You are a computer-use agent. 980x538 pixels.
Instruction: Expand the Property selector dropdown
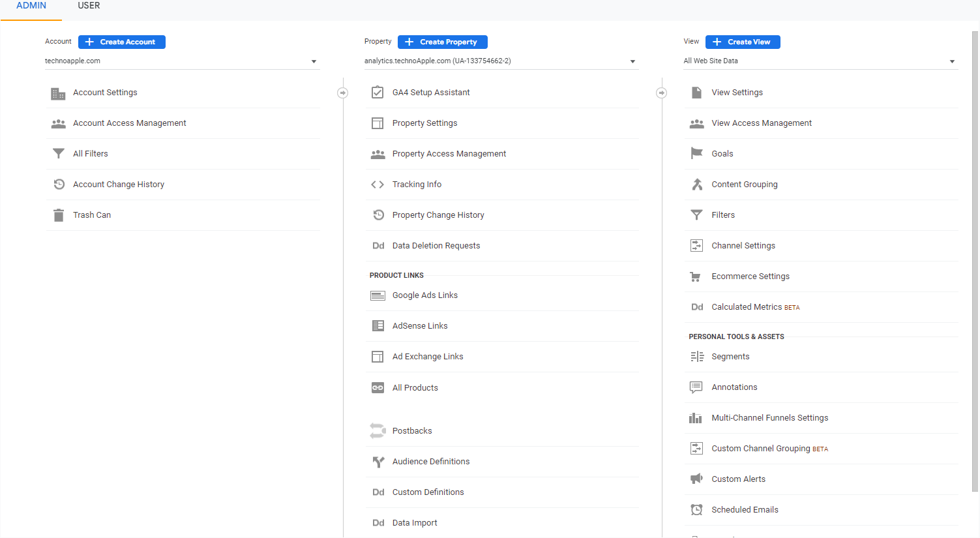click(499, 61)
